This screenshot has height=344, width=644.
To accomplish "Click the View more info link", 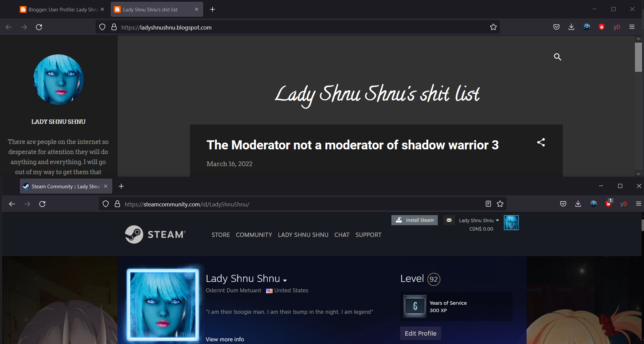I will click(225, 339).
